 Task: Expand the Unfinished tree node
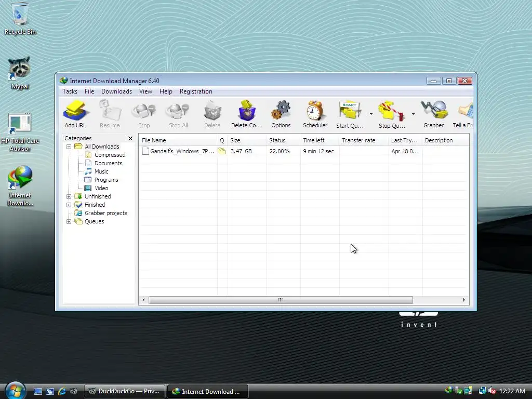69,196
